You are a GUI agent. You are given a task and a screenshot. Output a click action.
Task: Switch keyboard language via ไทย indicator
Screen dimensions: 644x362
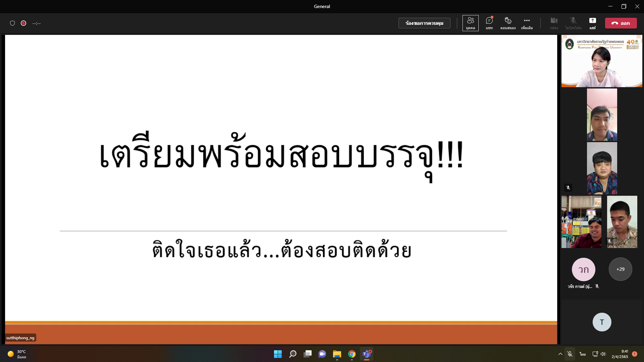[x=582, y=354]
